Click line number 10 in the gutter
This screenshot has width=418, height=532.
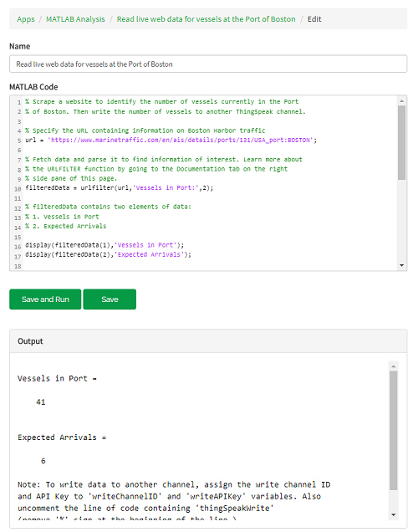[x=18, y=188]
